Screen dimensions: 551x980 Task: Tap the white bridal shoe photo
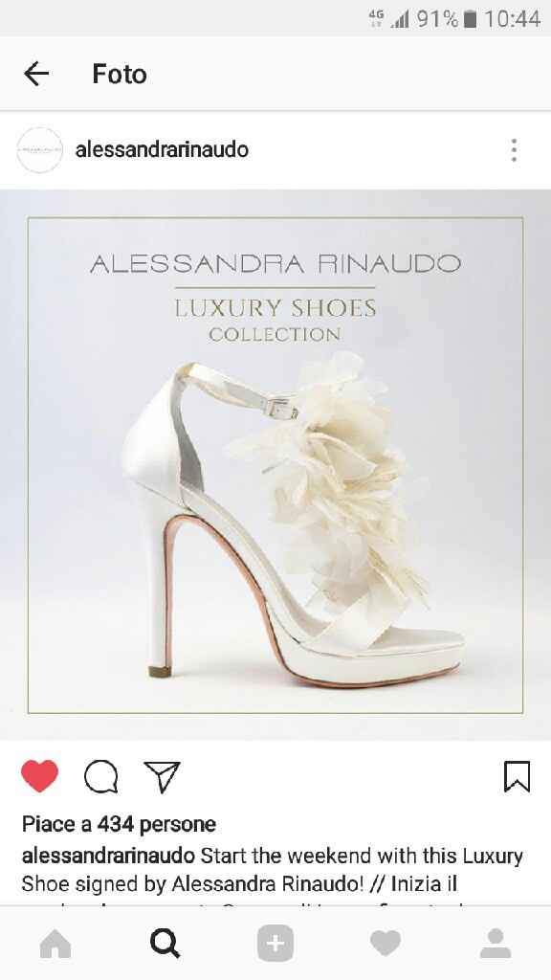(275, 465)
